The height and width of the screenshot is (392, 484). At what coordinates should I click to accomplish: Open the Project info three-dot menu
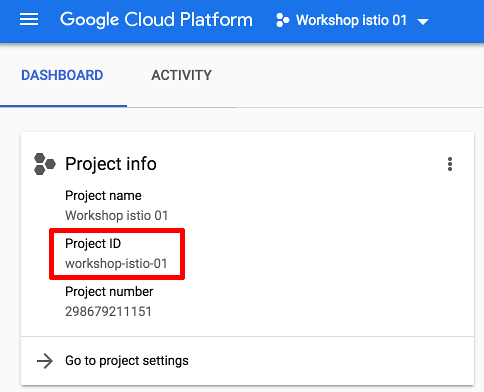click(450, 164)
